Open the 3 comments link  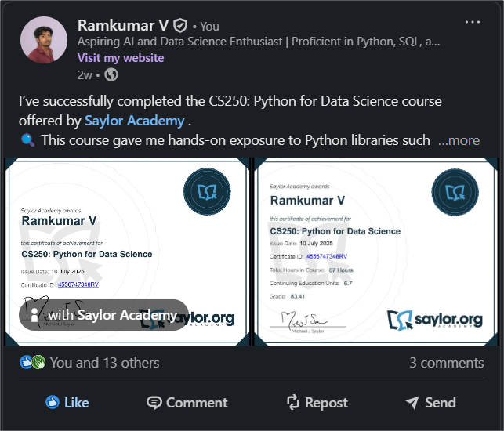tap(446, 363)
